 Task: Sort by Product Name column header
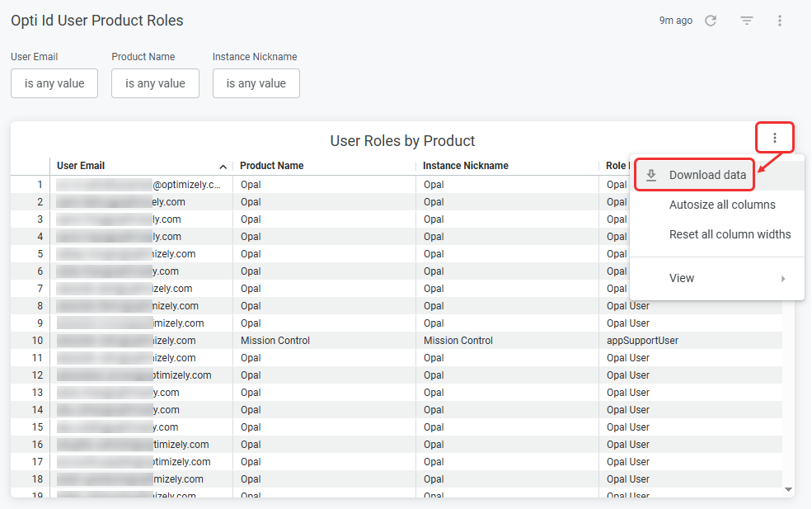pyautogui.click(x=272, y=166)
